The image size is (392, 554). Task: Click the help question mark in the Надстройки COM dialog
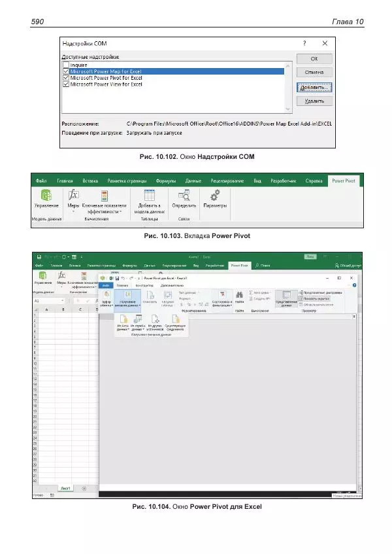[304, 43]
